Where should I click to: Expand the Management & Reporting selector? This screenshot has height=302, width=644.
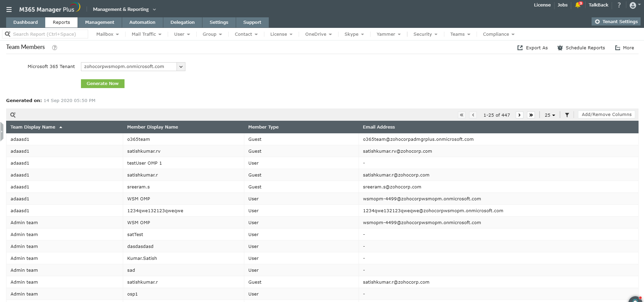124,10
